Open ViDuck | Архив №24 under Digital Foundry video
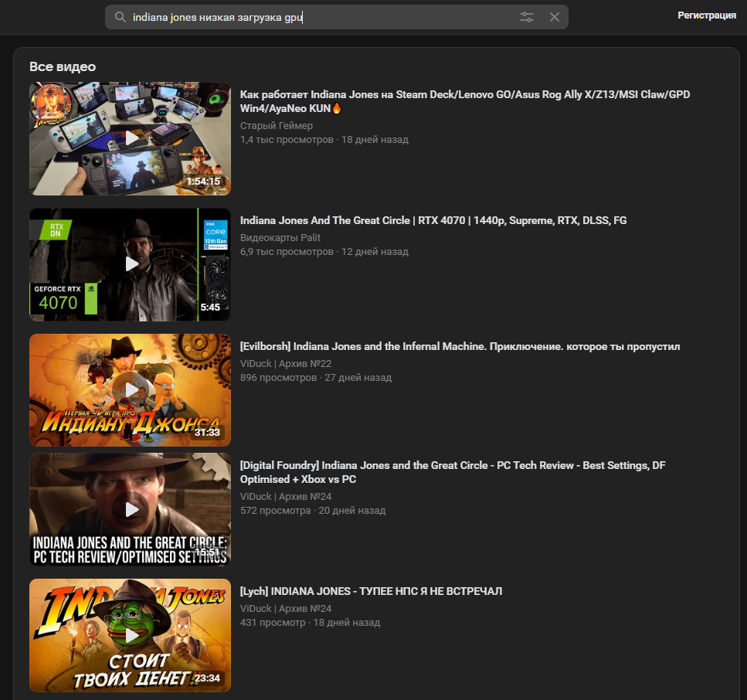The height and width of the screenshot is (700, 747). (x=286, y=497)
